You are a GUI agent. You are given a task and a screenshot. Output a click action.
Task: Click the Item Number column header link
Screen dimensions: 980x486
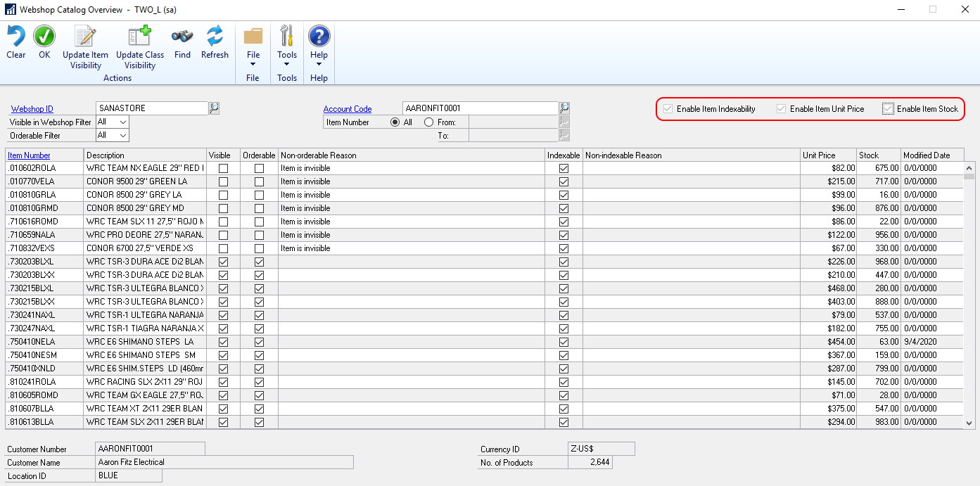click(28, 155)
